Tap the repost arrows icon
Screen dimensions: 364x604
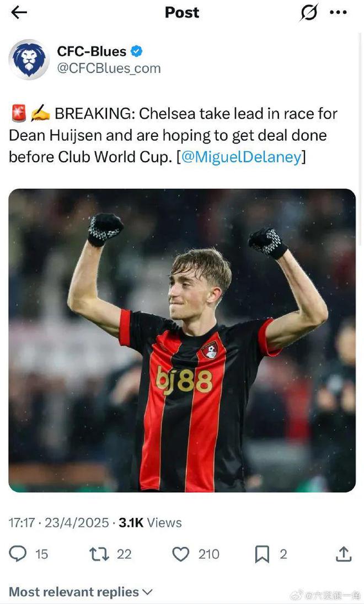click(99, 554)
